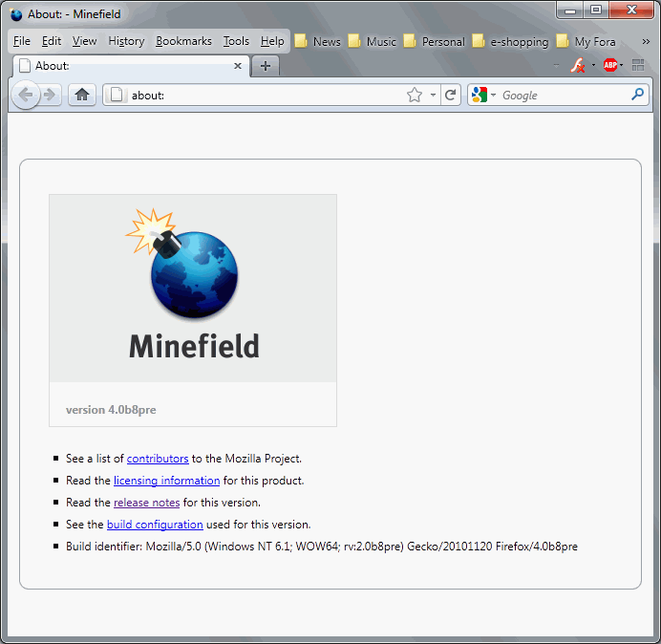Screen dimensions: 661x644
Task: Open the Bookmarks menu
Action: click(183, 41)
